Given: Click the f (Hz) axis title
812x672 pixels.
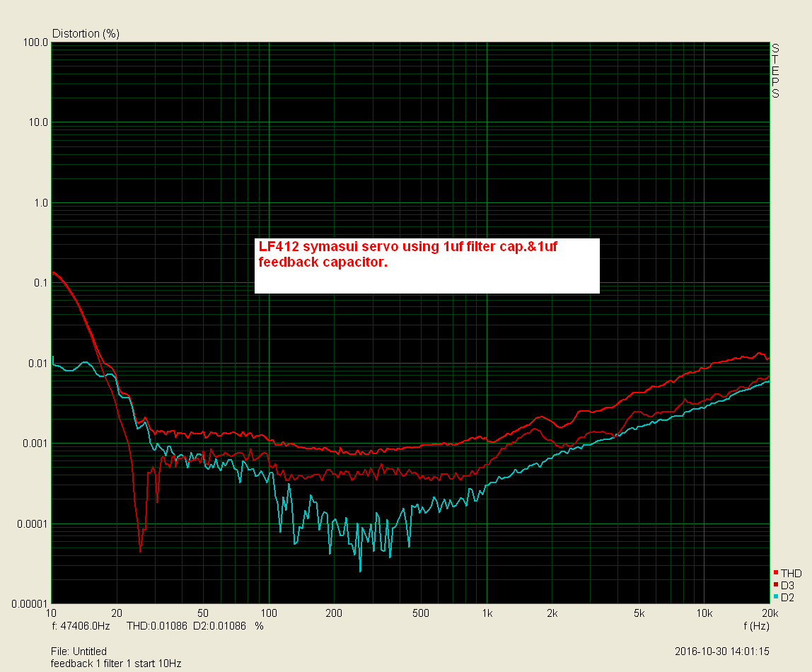Looking at the screenshot, I should click(757, 626).
